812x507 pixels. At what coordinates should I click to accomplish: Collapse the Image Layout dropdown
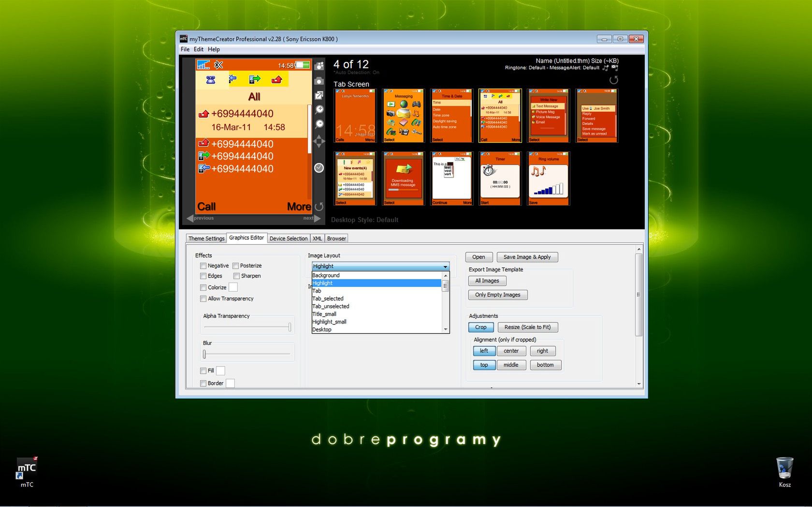point(445,267)
